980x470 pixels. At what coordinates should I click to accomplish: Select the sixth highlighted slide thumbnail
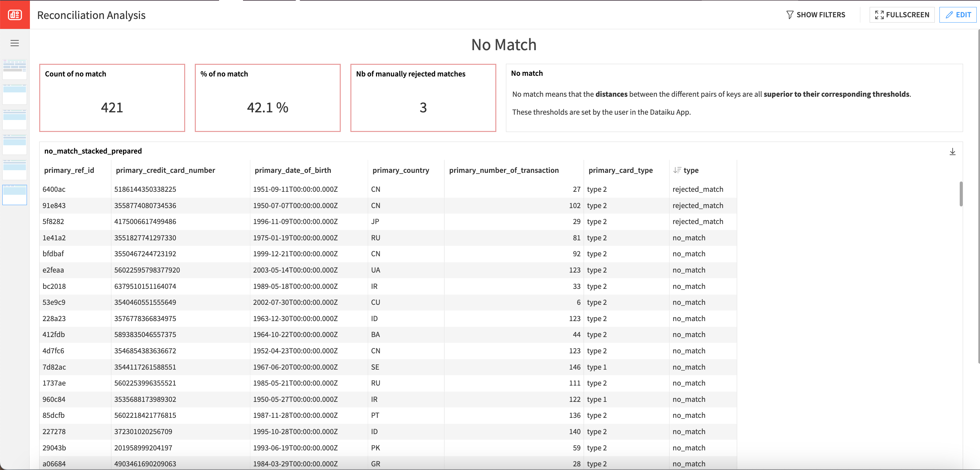point(15,195)
